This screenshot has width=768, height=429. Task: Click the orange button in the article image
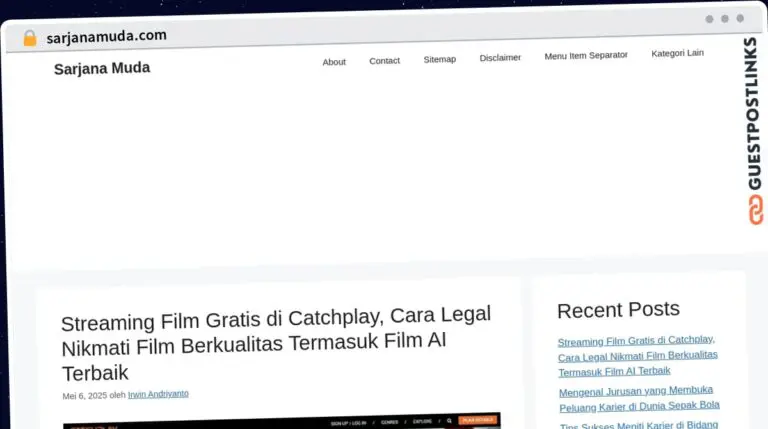coord(478,421)
